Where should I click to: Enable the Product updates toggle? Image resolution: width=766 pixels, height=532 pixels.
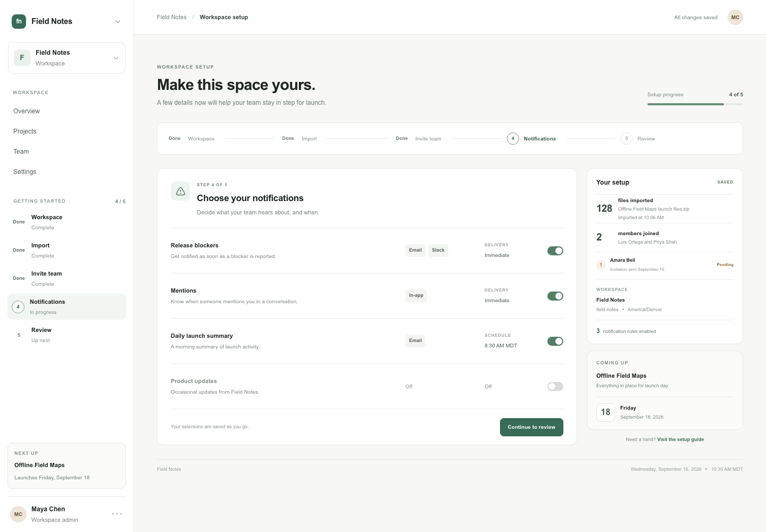pyautogui.click(x=555, y=386)
